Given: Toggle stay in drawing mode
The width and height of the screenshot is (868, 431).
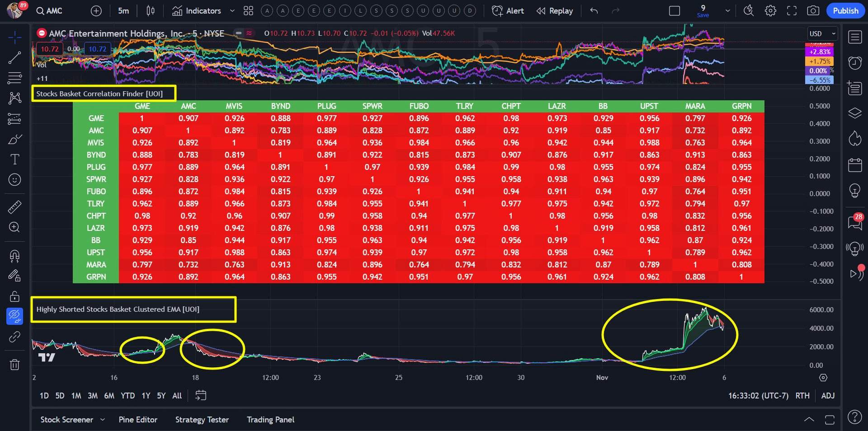Looking at the screenshot, I should 14,276.
